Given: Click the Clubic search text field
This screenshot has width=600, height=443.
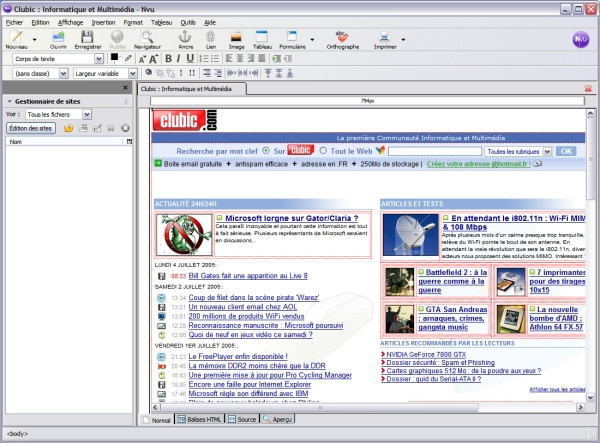Looking at the screenshot, I should [435, 151].
